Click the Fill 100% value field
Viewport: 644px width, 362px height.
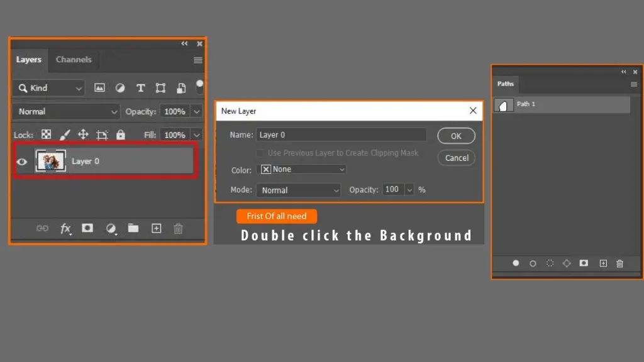coord(175,135)
